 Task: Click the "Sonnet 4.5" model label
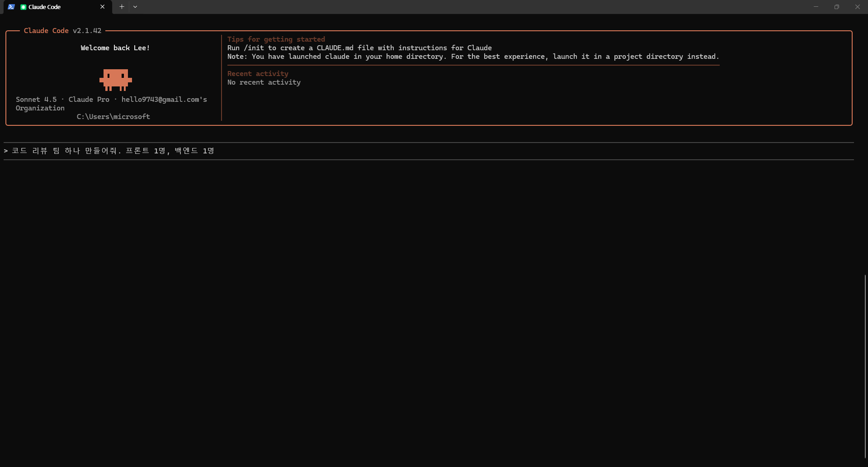[36, 100]
